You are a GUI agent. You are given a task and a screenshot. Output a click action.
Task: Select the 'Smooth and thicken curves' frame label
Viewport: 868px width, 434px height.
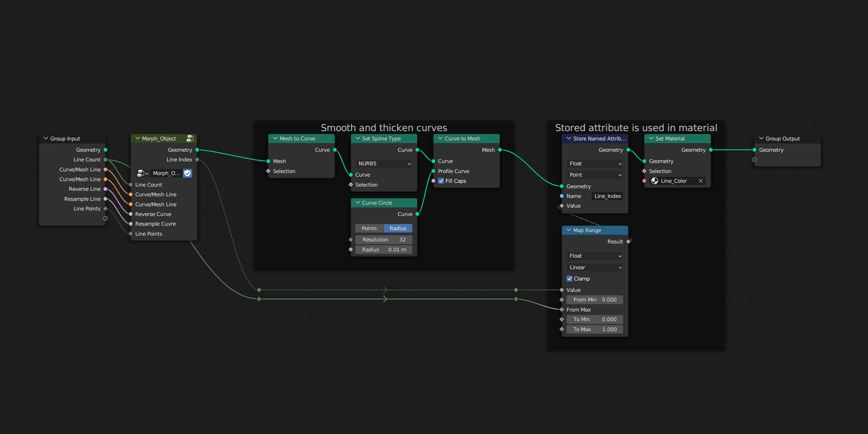384,128
